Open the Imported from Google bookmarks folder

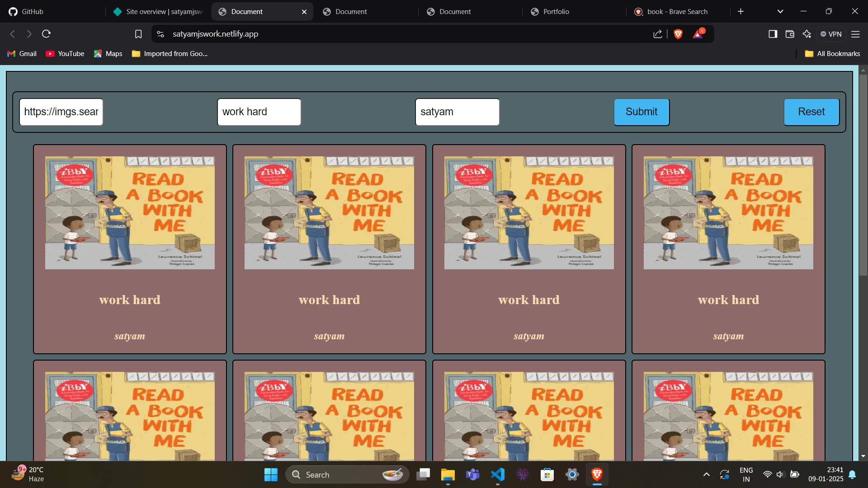pyautogui.click(x=170, y=54)
